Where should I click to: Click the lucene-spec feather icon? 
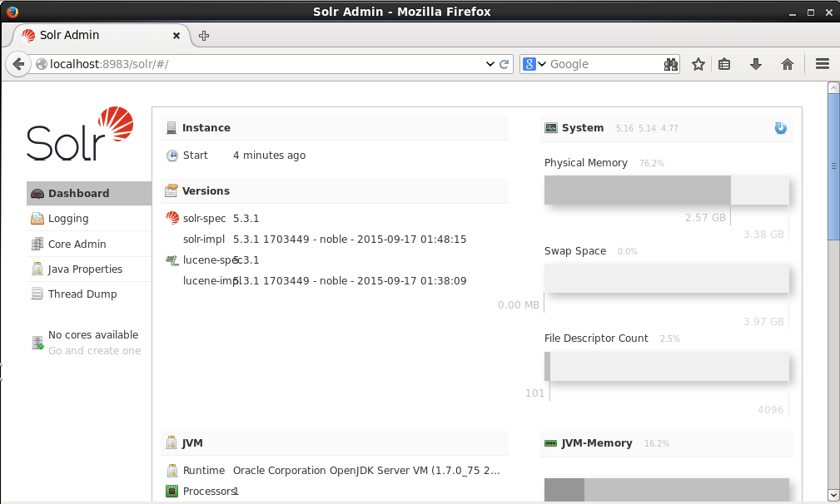[172, 260]
